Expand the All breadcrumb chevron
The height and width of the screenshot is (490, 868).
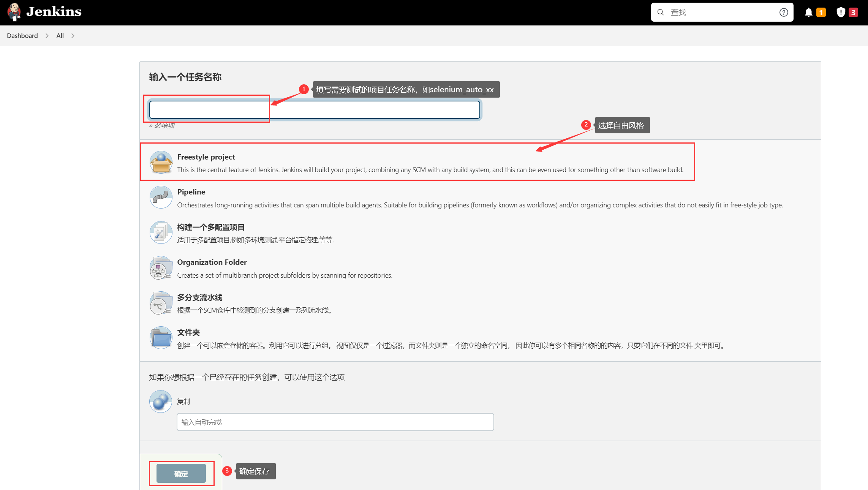pos(73,36)
